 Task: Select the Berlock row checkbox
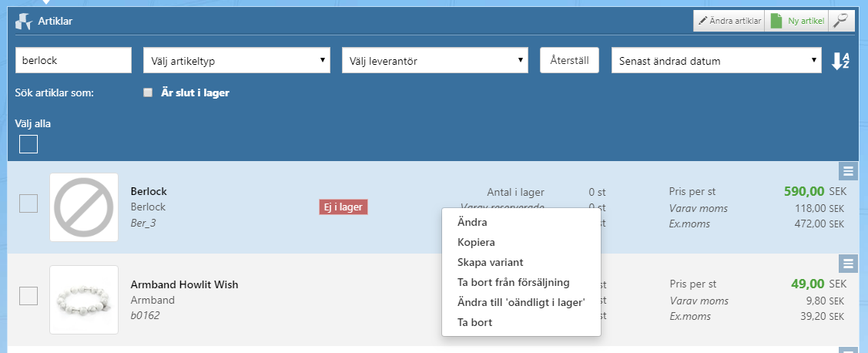tap(28, 203)
